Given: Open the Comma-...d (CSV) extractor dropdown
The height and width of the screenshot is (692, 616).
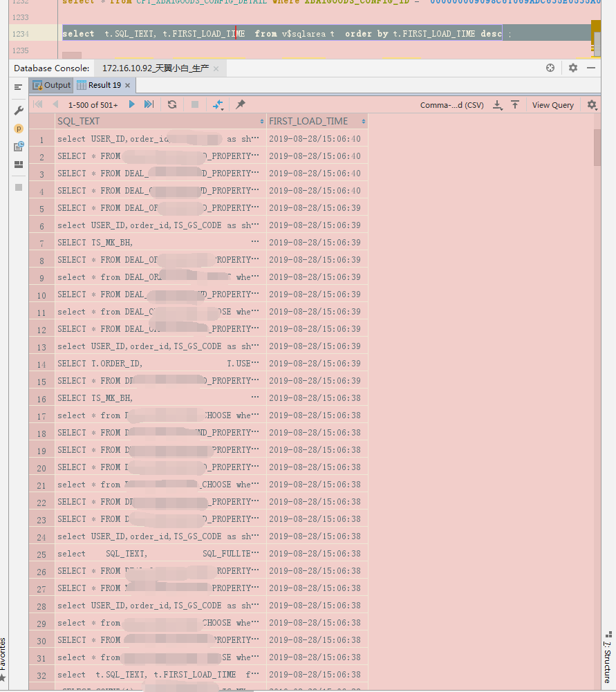Looking at the screenshot, I should pyautogui.click(x=452, y=105).
